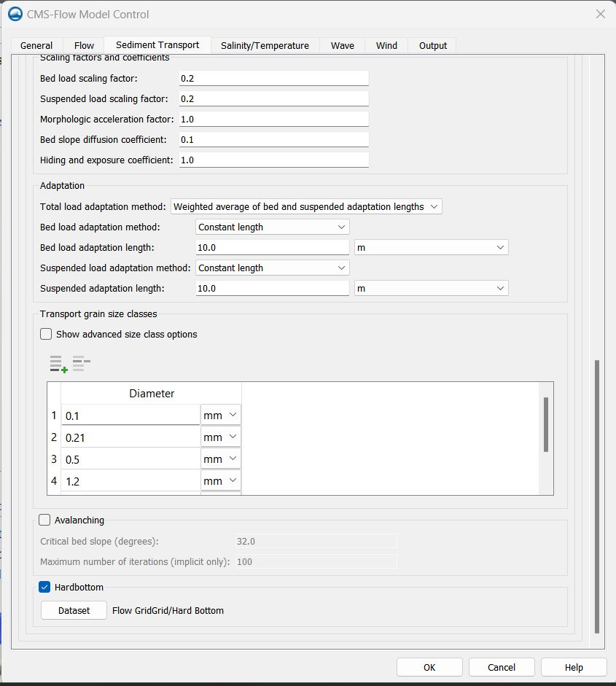Click OK to confirm settings
This screenshot has height=686, width=616.
pos(429,667)
